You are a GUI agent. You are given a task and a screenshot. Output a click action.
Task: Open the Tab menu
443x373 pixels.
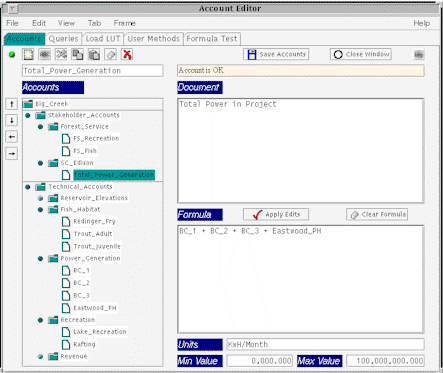click(x=94, y=23)
